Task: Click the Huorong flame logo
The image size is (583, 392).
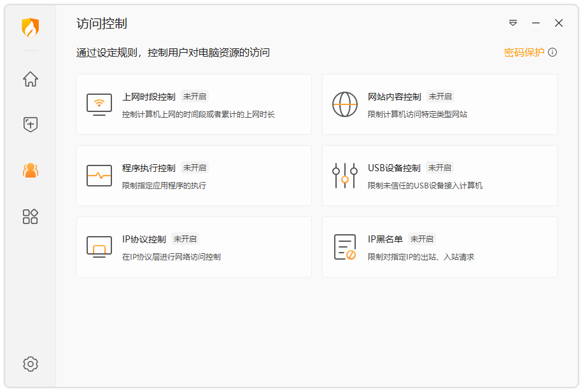Action: pos(30,28)
